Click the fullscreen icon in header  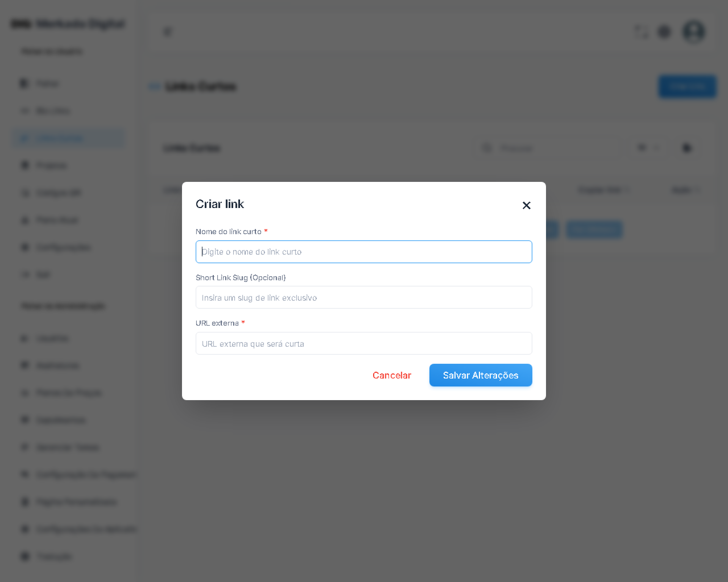pyautogui.click(x=642, y=32)
